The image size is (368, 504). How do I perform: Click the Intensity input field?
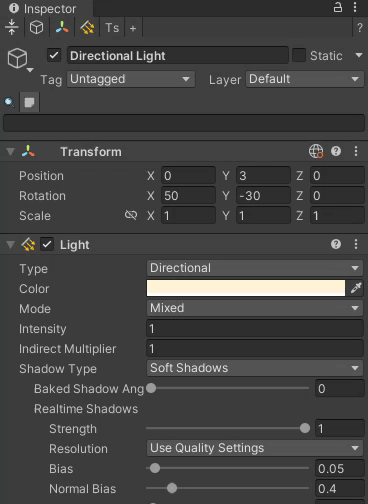255,329
